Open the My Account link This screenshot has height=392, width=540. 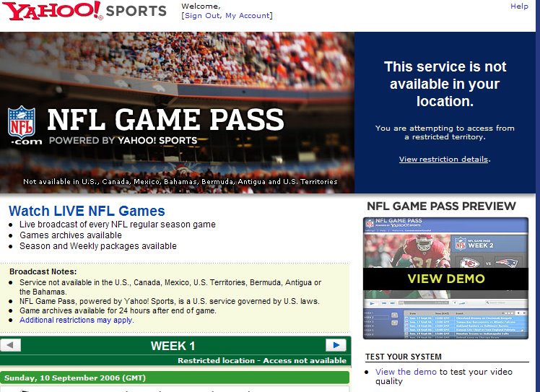248,16
